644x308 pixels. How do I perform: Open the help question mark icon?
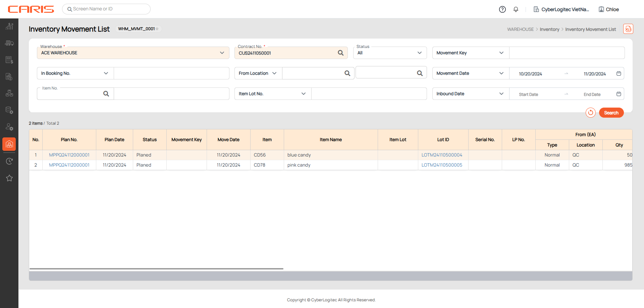click(502, 9)
